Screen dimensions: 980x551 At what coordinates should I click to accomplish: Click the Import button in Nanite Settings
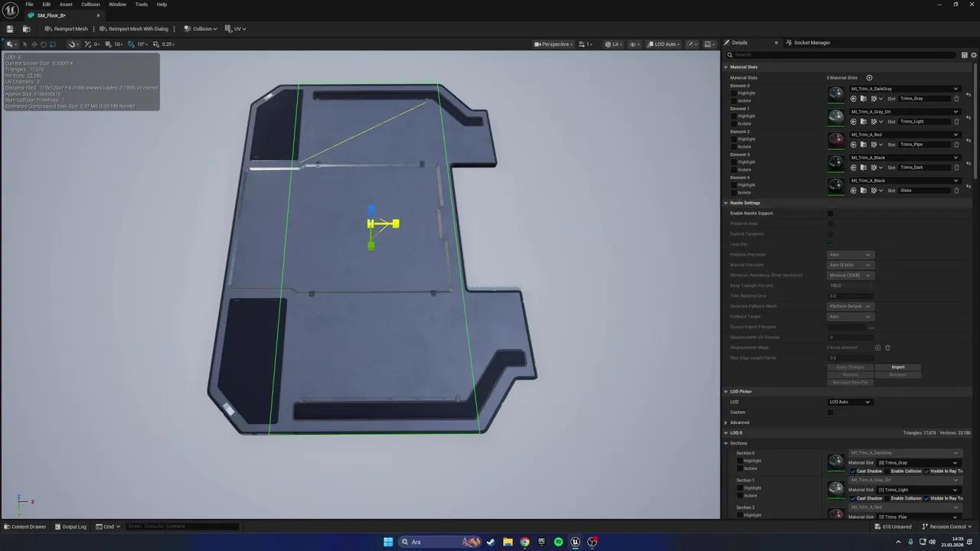898,367
